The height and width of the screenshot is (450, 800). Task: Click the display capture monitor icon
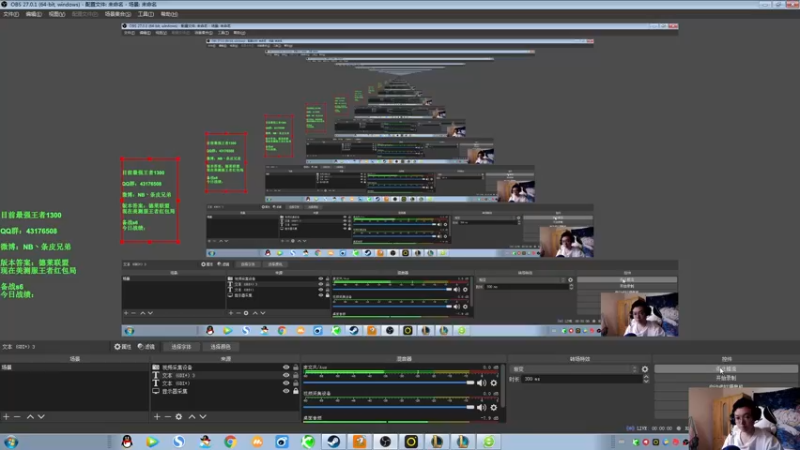[x=156, y=391]
